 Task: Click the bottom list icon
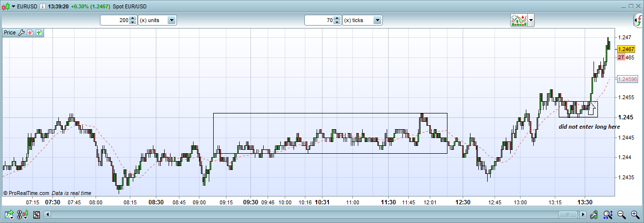coord(37,215)
